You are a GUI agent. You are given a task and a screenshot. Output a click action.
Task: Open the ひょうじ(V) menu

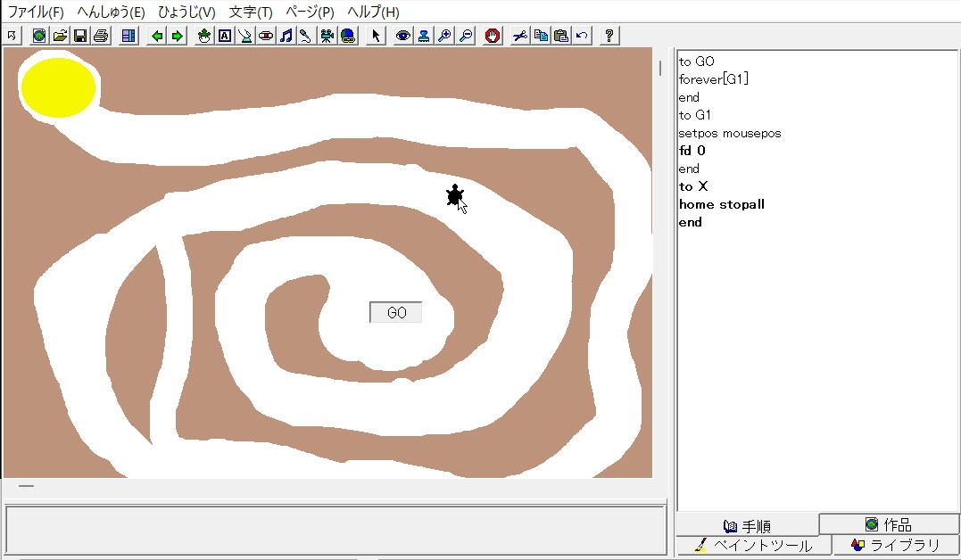coord(186,12)
